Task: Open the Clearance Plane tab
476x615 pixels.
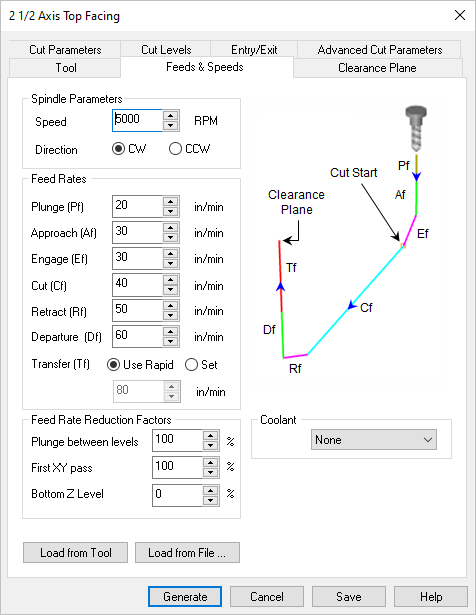Action: [x=378, y=68]
